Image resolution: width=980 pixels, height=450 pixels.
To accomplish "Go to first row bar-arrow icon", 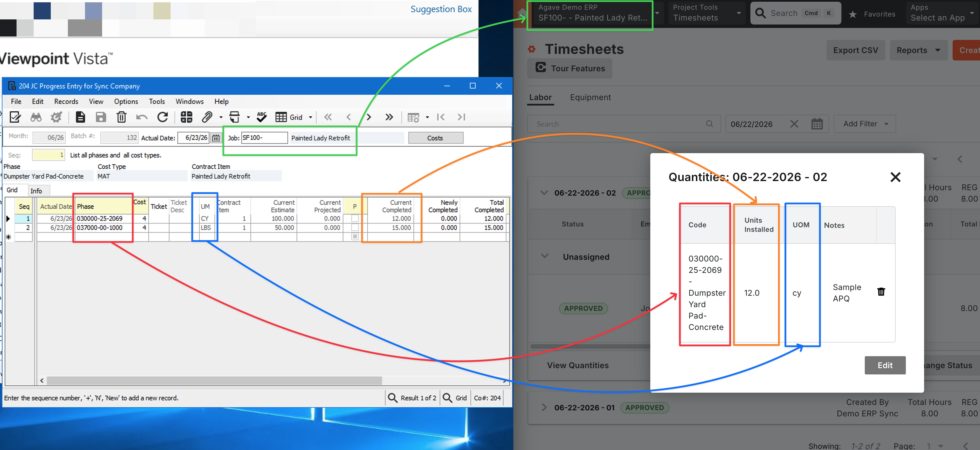I will point(441,117).
